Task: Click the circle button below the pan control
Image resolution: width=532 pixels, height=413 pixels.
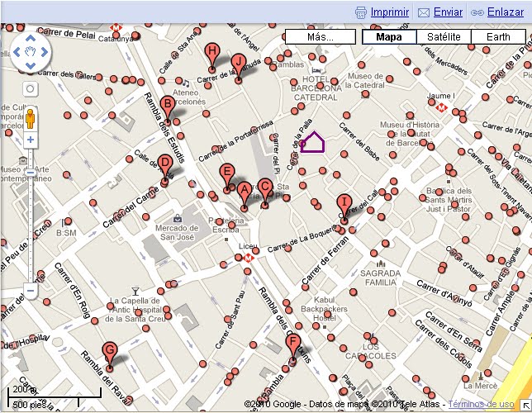Action: [x=31, y=89]
